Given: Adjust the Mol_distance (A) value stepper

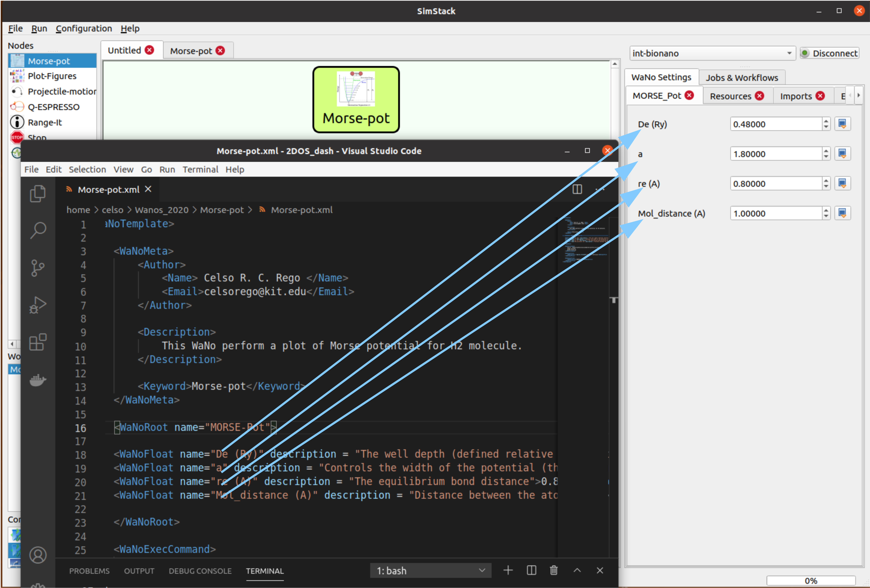Looking at the screenshot, I should coord(826,213).
